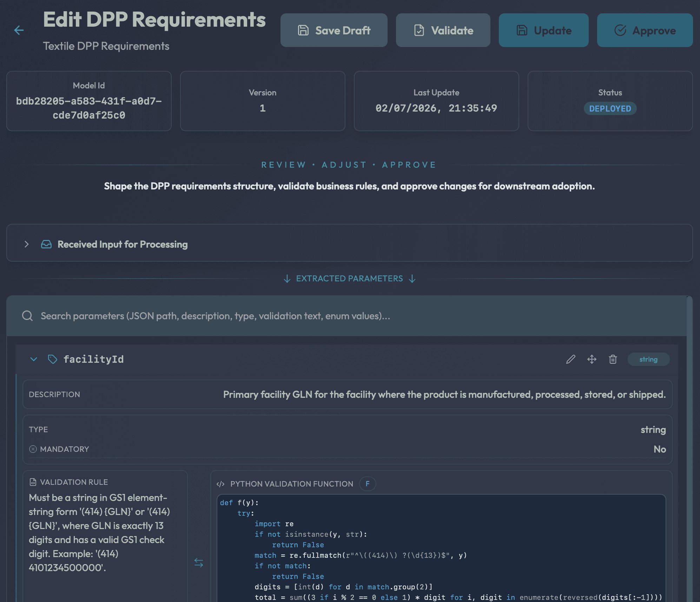
Task: Click the circled X icon next to Mandatory
Action: pos(33,449)
